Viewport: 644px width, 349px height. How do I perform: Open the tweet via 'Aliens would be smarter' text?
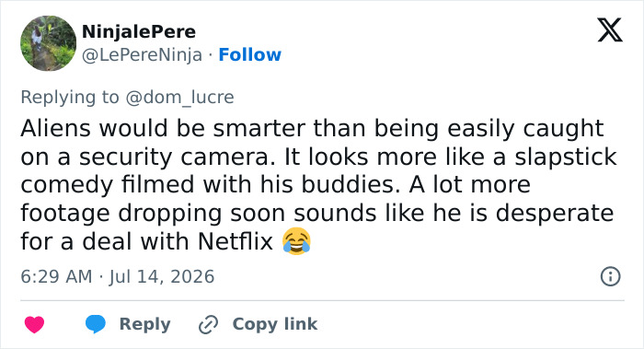tap(165, 128)
